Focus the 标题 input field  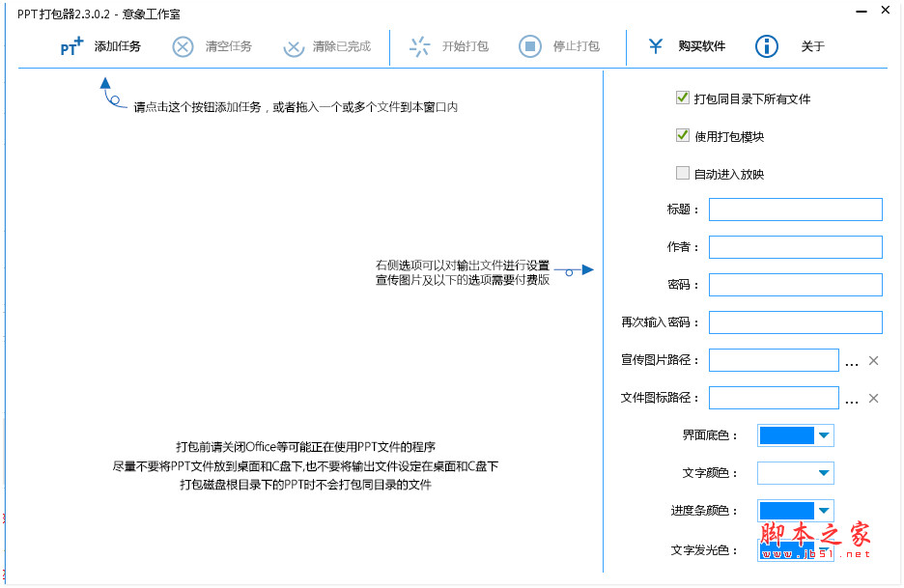point(796,210)
